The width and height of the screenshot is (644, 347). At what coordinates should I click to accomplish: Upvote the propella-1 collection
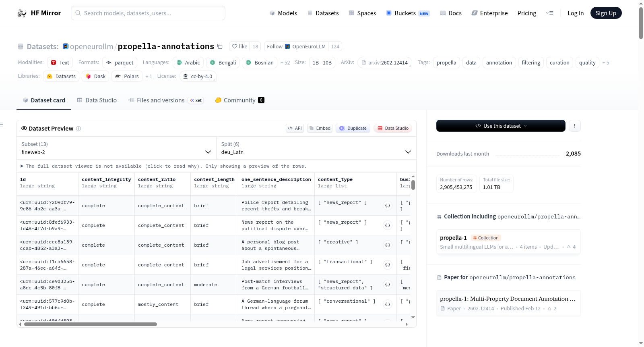571,247
